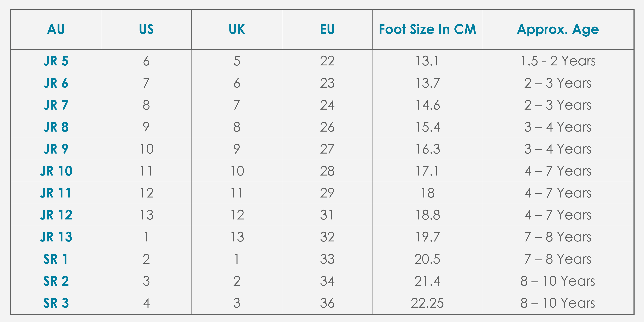Image resolution: width=644 pixels, height=322 pixels.
Task: Click the JR 5 row label
Action: [56, 61]
